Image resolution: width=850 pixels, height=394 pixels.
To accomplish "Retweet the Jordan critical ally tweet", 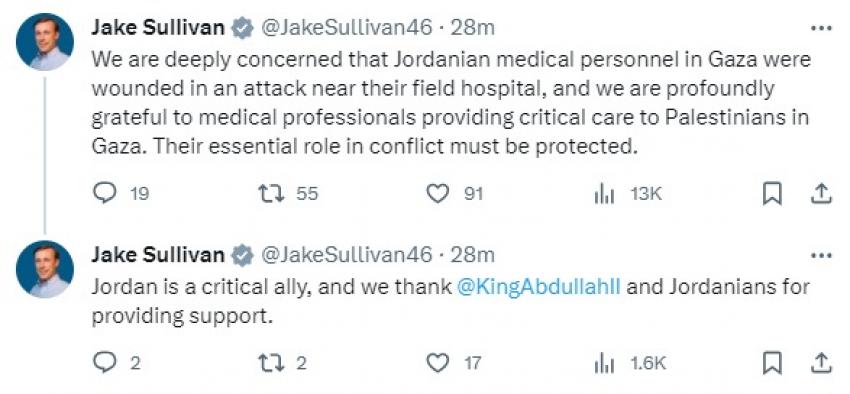I will click(x=273, y=362).
